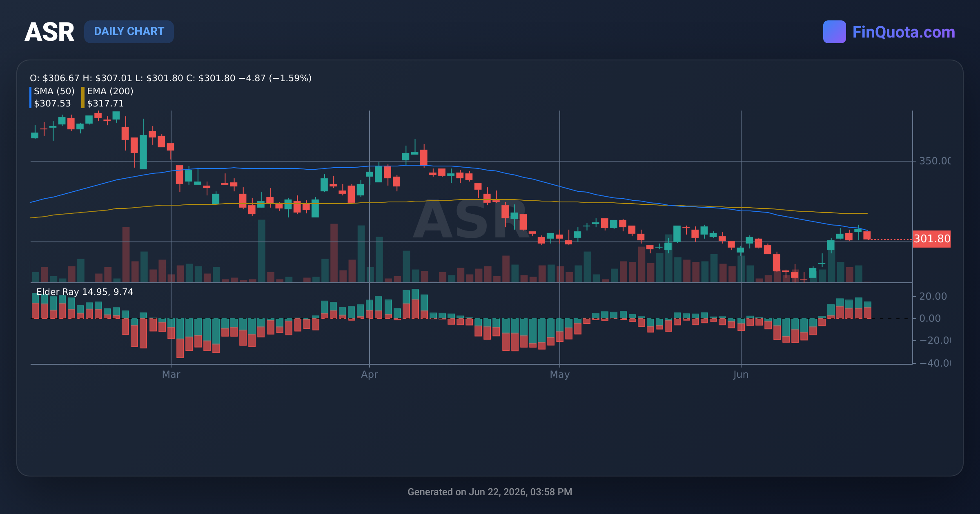Click the $317.71 EMA value
980x514 pixels.
tap(105, 104)
